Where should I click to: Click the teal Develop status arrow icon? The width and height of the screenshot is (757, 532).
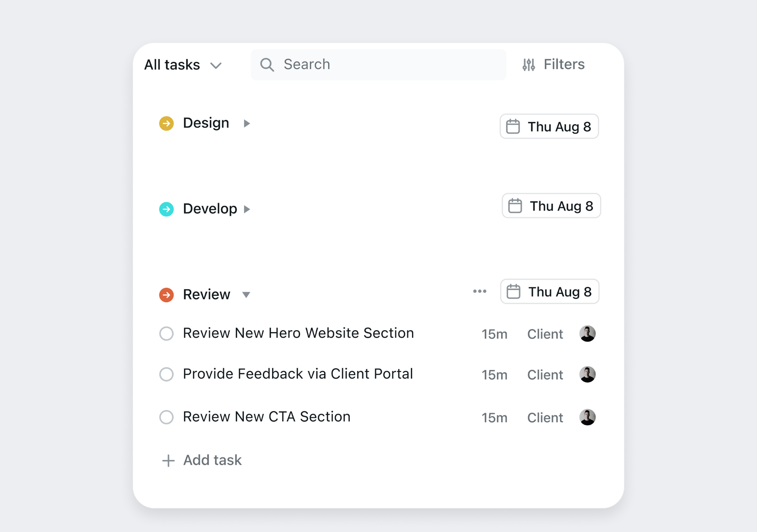[x=166, y=209]
